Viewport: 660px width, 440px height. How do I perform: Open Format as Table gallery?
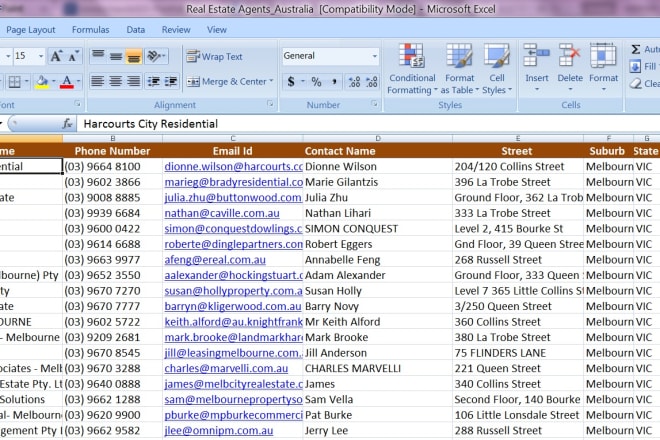pos(460,69)
